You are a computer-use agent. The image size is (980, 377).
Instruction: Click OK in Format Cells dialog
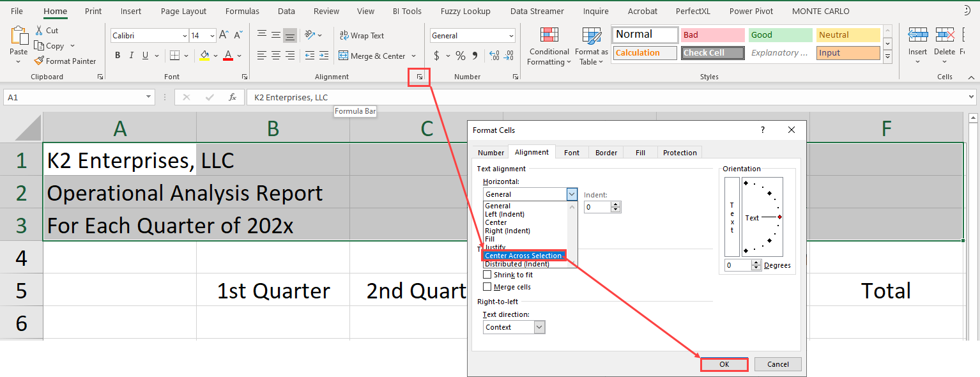[x=724, y=364]
